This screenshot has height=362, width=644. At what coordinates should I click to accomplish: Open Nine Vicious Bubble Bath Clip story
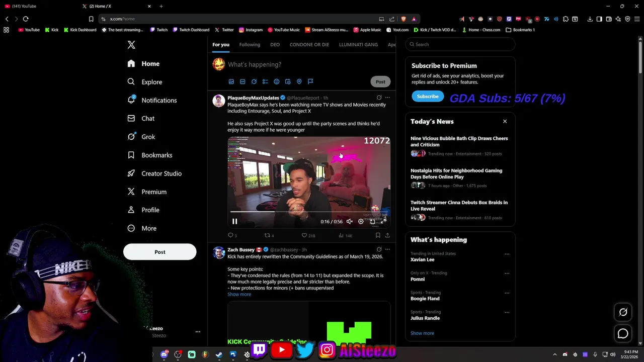460,146
